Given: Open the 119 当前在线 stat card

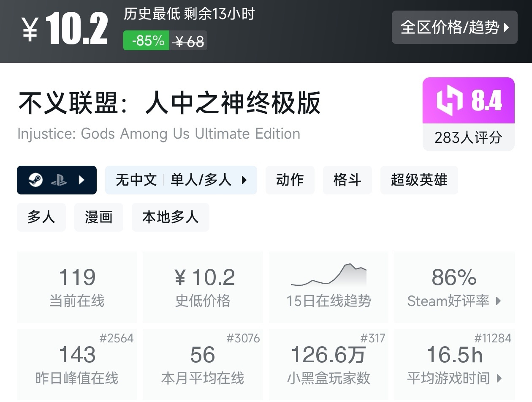Looking at the screenshot, I should (77, 287).
